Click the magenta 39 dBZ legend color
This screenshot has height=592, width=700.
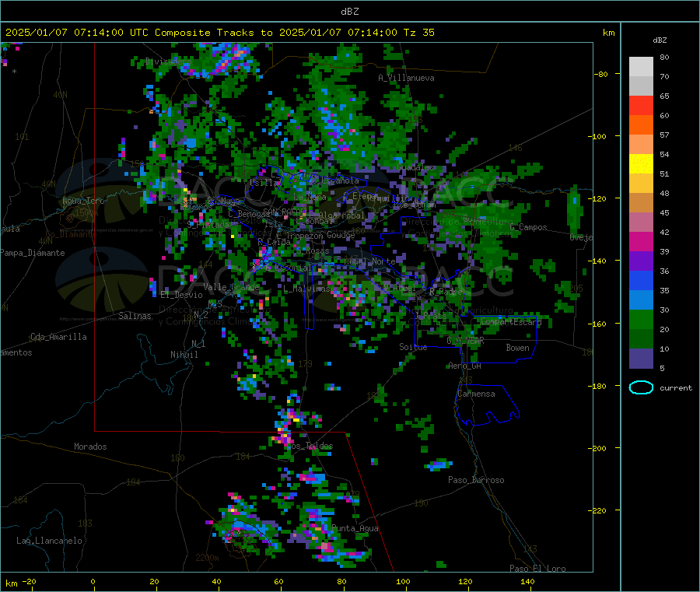pos(641,241)
